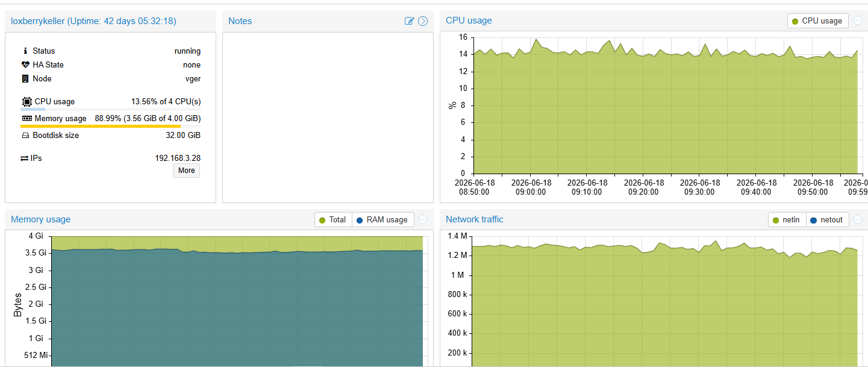Click the '512 Mi' label on Memory chart axis
This screenshot has width=868, height=367.
pos(36,355)
